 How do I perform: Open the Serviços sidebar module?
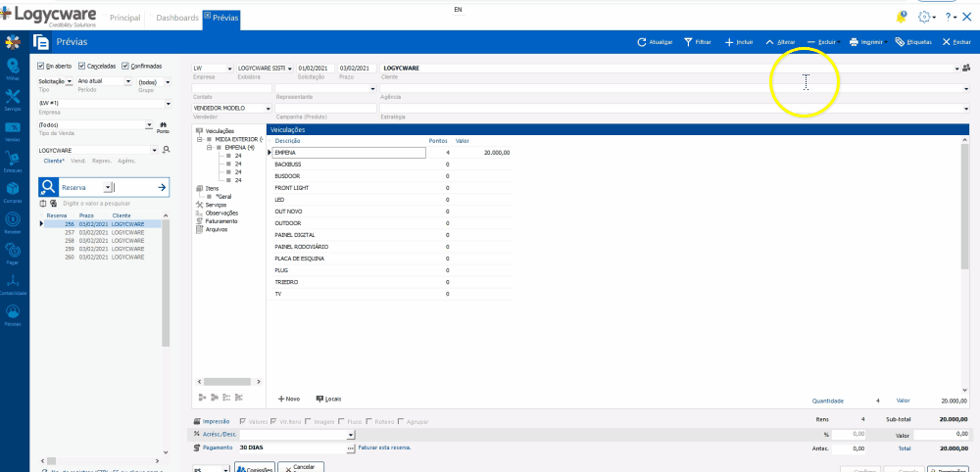(x=13, y=99)
